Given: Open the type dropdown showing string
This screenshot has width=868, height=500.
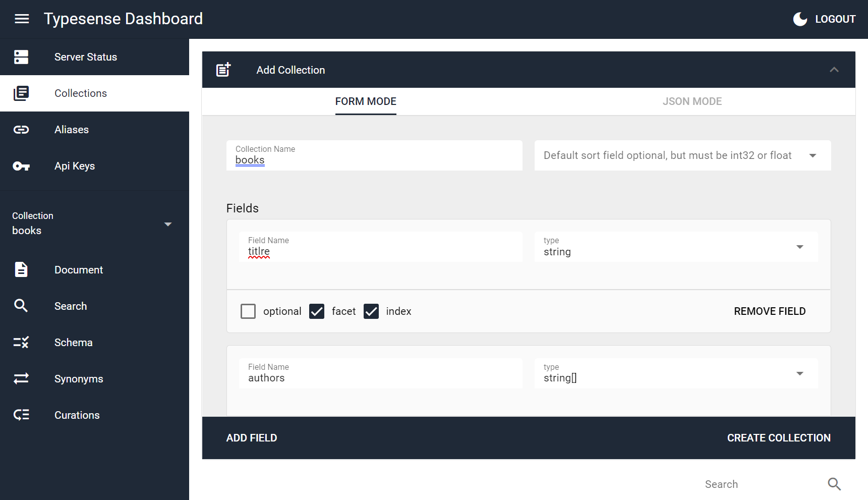Looking at the screenshot, I should [x=676, y=247].
